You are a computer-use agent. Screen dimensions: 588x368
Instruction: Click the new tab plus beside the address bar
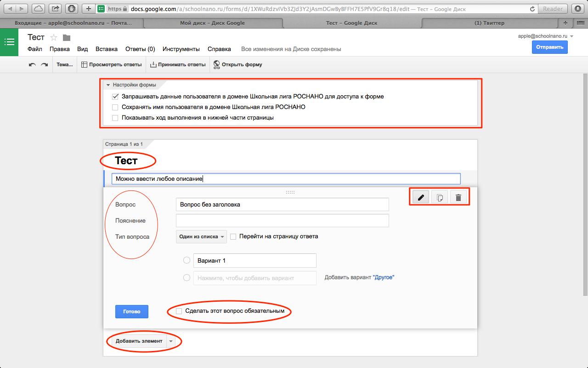pos(89,8)
